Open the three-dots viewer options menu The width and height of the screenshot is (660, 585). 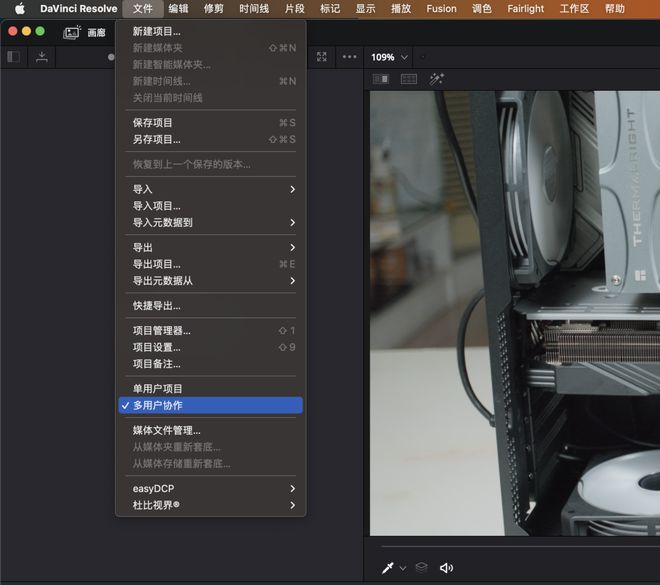[349, 57]
